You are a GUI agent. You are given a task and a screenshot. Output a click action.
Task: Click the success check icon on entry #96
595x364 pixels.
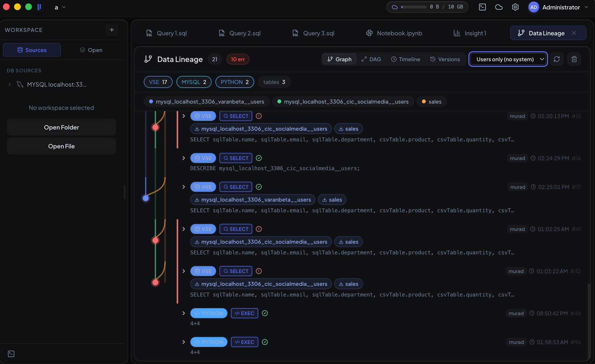[265, 342]
